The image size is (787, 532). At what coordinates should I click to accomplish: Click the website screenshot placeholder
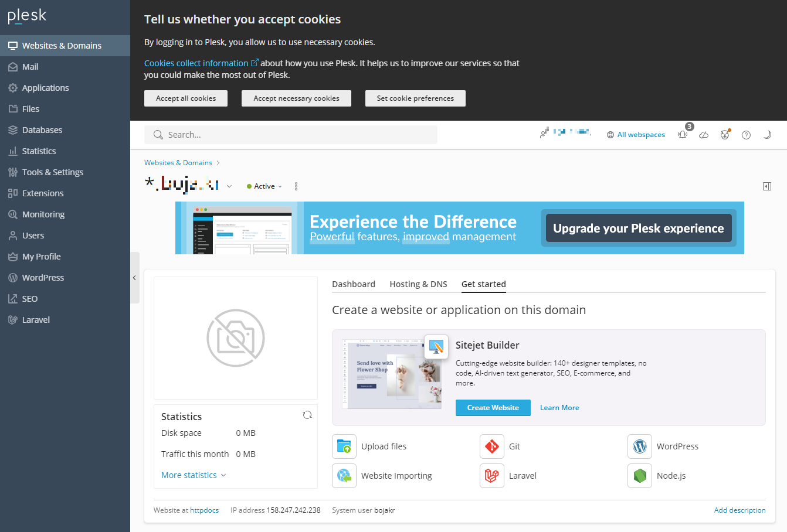[x=236, y=338]
